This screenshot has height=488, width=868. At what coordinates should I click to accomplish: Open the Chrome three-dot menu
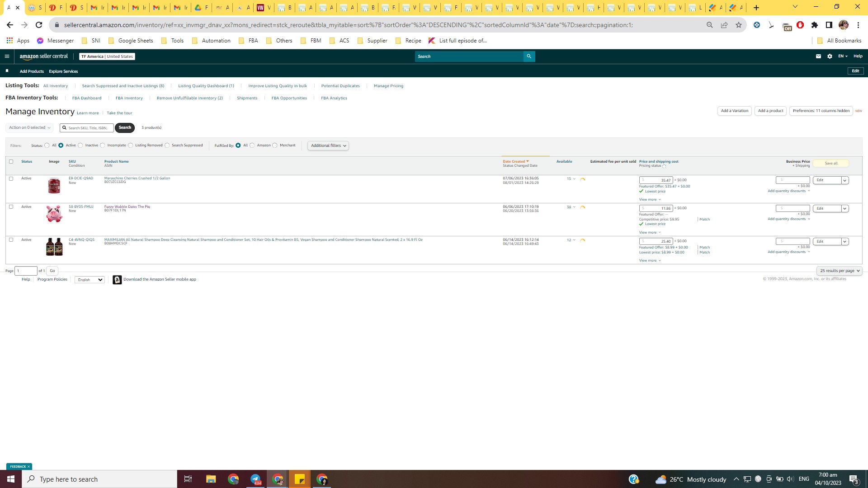(858, 25)
